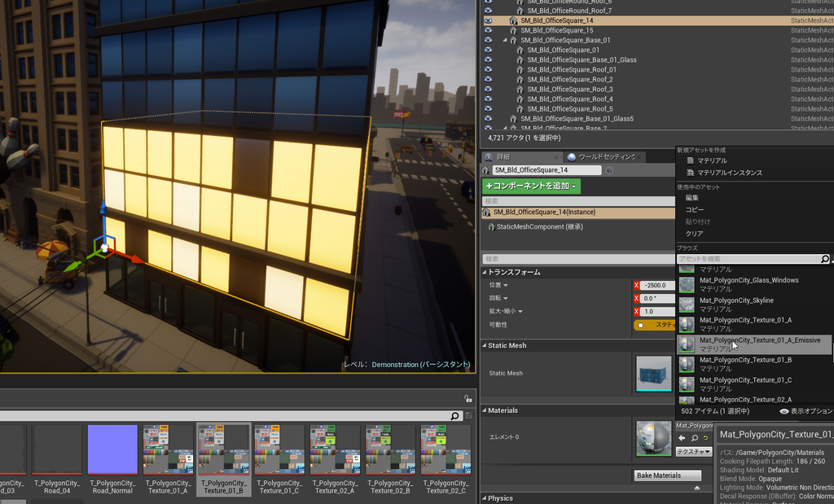Click the advanced-properties arrow below Bake Materials
The image size is (834, 504).
(697, 488)
